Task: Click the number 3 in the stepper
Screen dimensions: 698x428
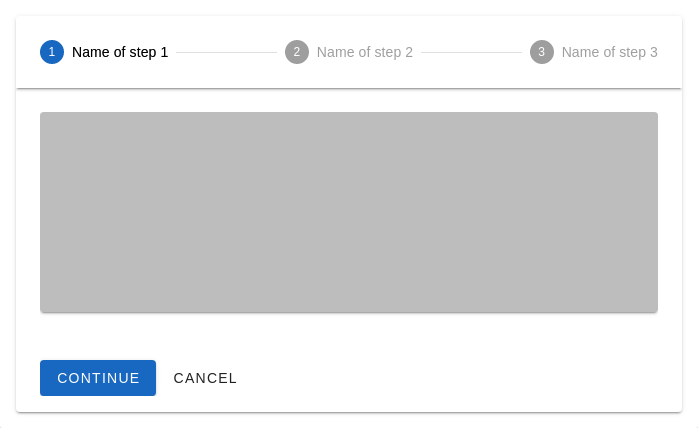Action: [x=542, y=52]
